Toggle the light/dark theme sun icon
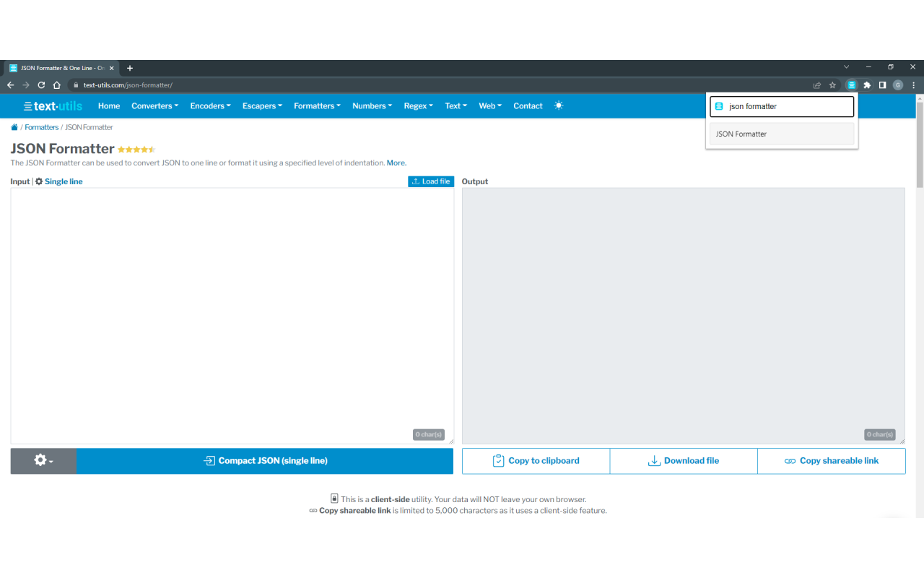Viewport: 924px width, 578px height. (559, 105)
